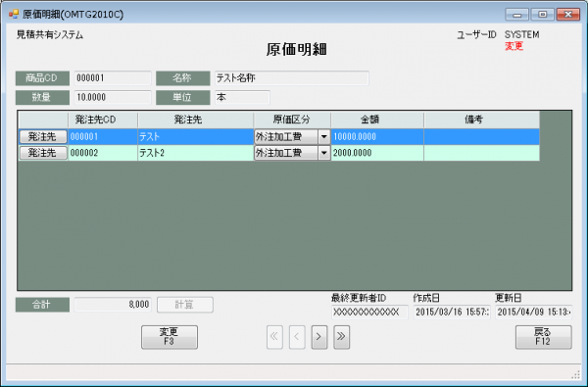Click the 備考 cell in row 000002
Image resolution: width=588 pixels, height=387 pixels.
coord(482,153)
